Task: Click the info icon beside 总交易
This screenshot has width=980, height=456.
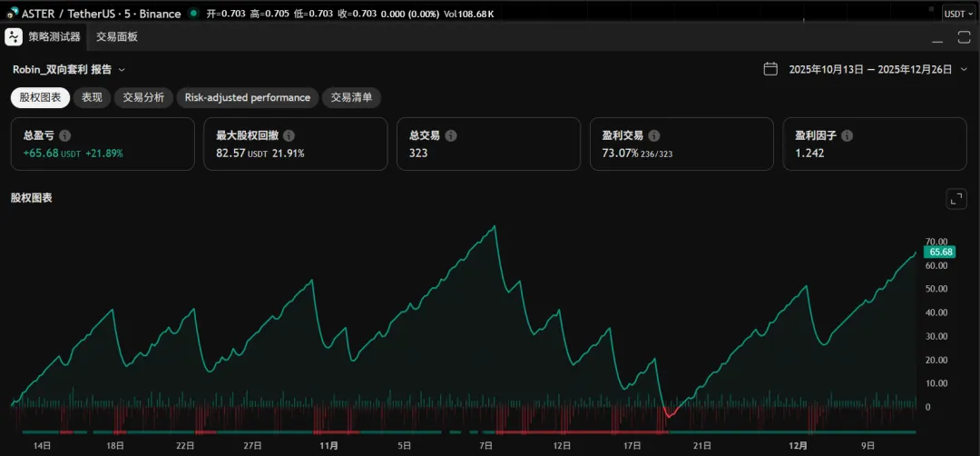Action: click(x=451, y=135)
